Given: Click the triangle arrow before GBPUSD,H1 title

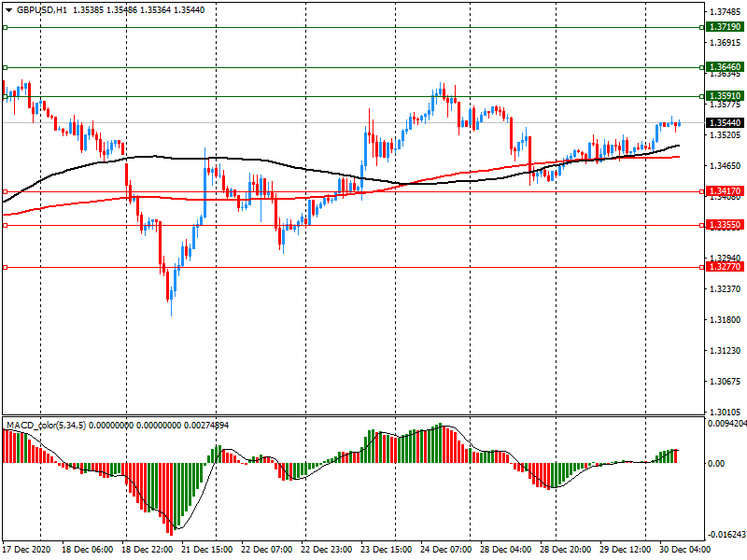Looking at the screenshot, I should point(7,9).
